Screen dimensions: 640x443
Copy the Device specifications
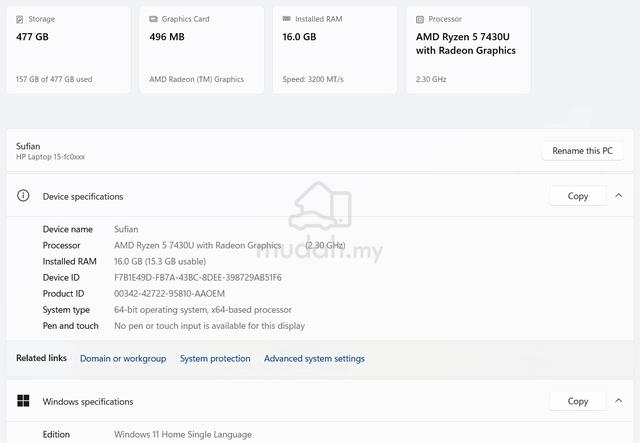(578, 196)
